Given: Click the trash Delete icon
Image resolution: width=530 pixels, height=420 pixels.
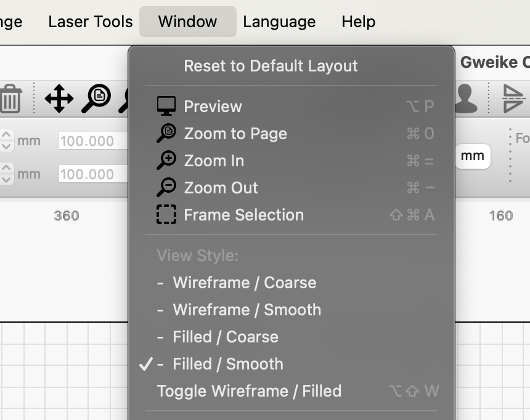Looking at the screenshot, I should click(x=11, y=99).
